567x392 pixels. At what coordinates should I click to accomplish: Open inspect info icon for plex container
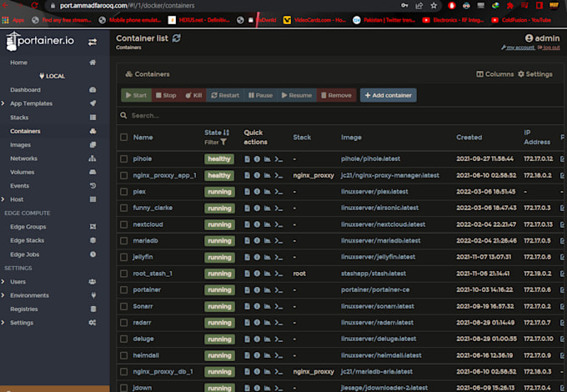[257, 191]
